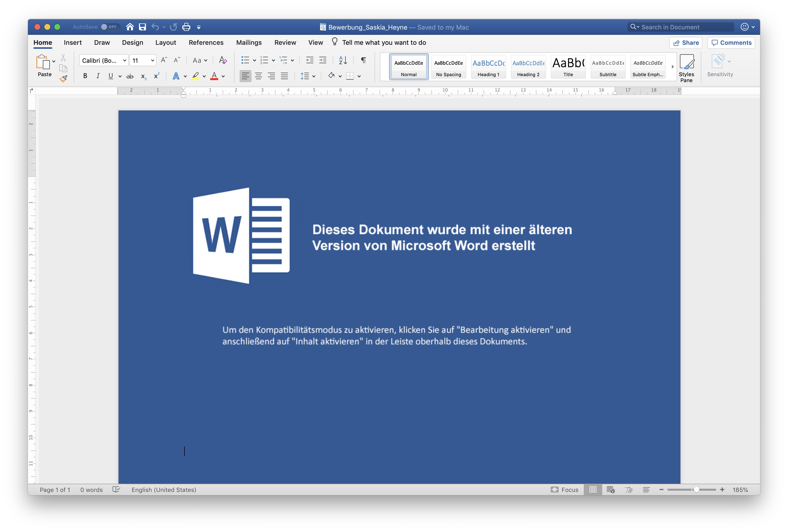Open the Styles Pane
The height and width of the screenshot is (532, 788).
[x=686, y=68]
